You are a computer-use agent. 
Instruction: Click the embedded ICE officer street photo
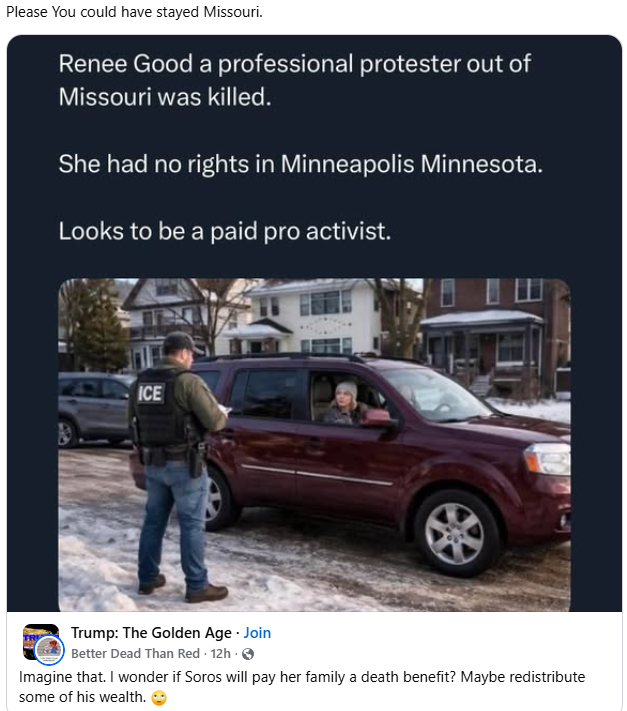(x=314, y=445)
